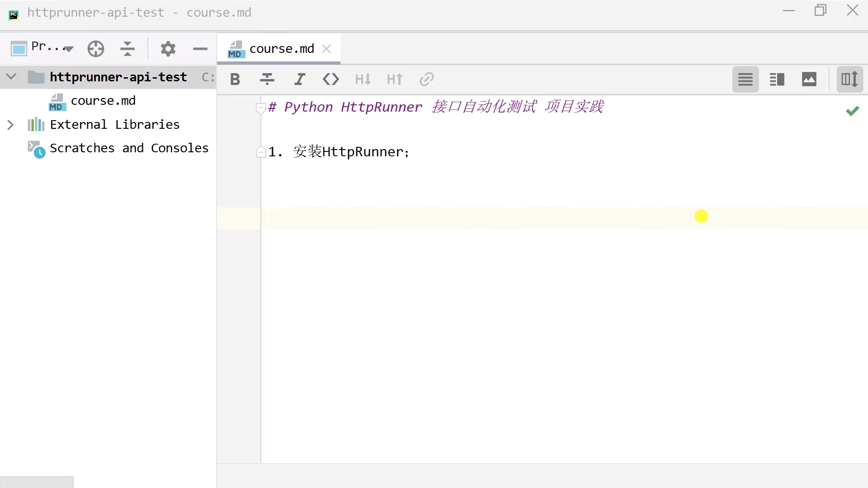The height and width of the screenshot is (488, 868).
Task: Apply italic formatting
Action: tap(299, 79)
